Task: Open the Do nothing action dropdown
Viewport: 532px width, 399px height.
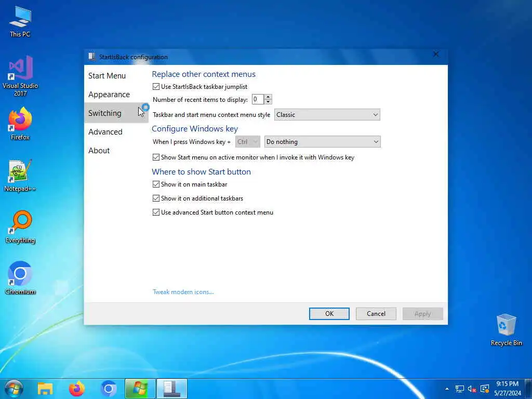Action: coord(322,142)
